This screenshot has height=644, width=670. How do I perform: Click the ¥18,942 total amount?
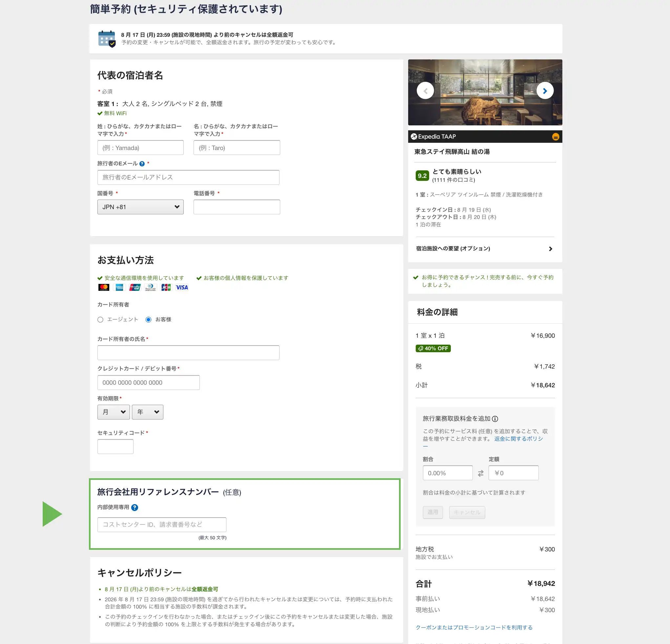pyautogui.click(x=541, y=584)
